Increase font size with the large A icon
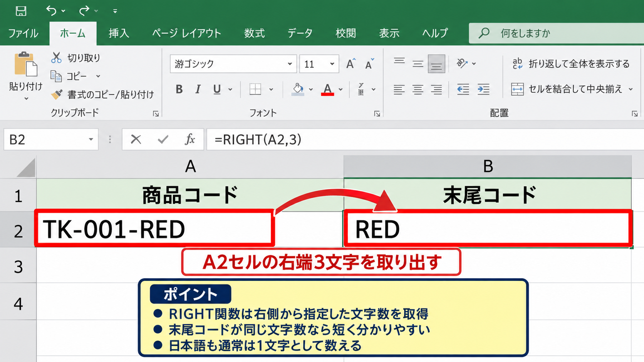The height and width of the screenshot is (362, 644). 350,63
